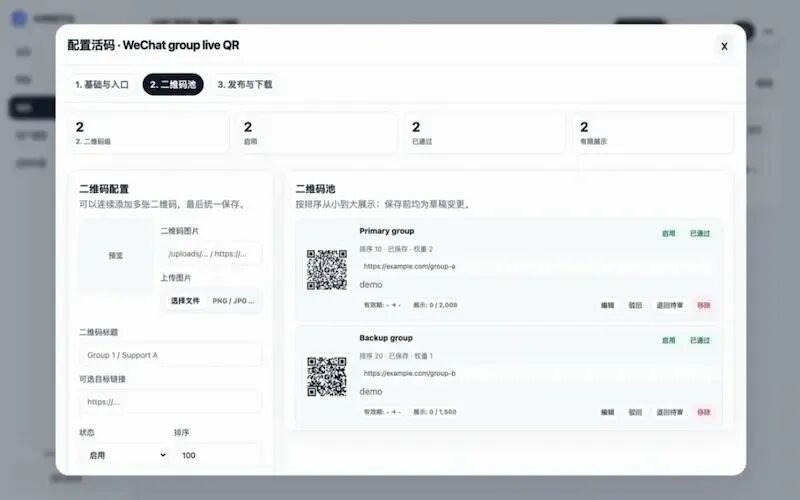Screen dimensions: 800x500
Task: Switch to the 1. 基础与入口 tab
Action: 102,84
